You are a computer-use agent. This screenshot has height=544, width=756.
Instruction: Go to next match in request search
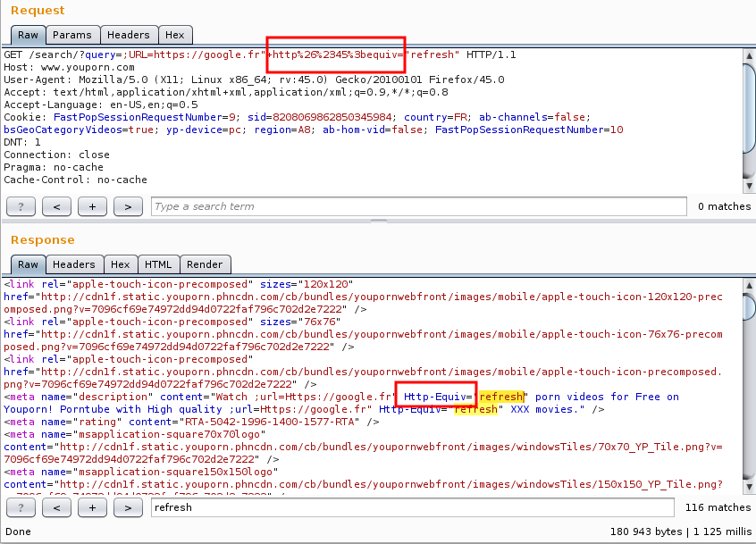[128, 206]
